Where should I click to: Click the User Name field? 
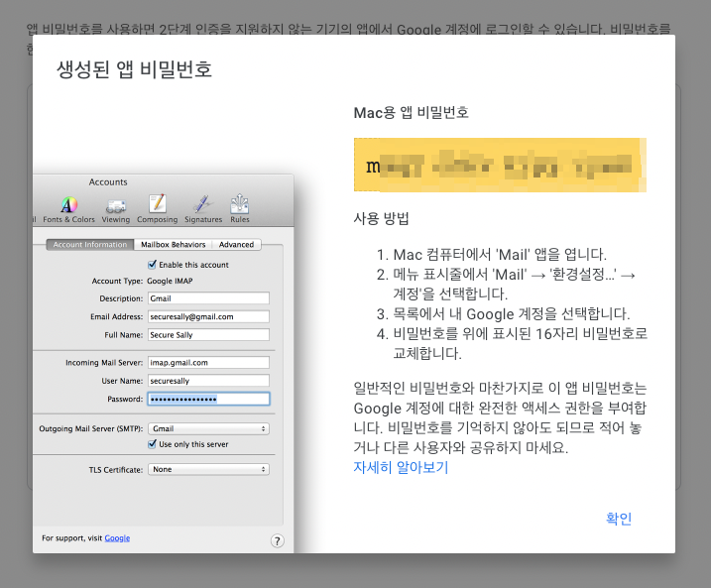(x=208, y=381)
